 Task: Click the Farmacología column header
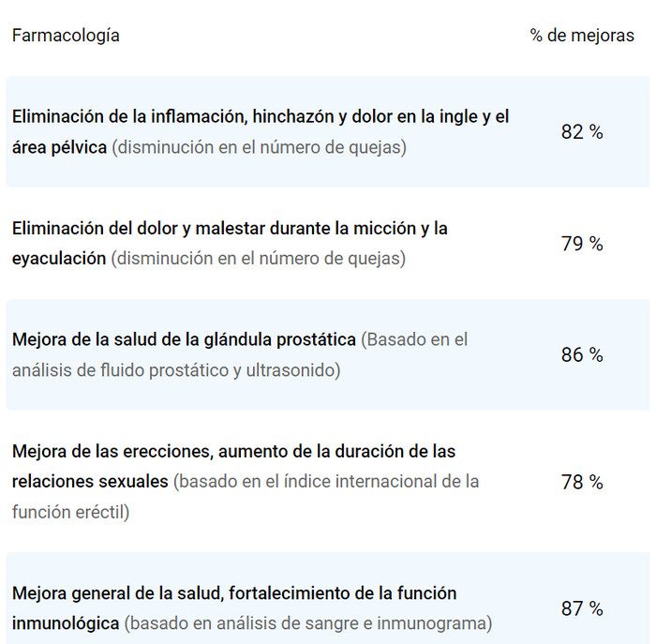tap(66, 36)
